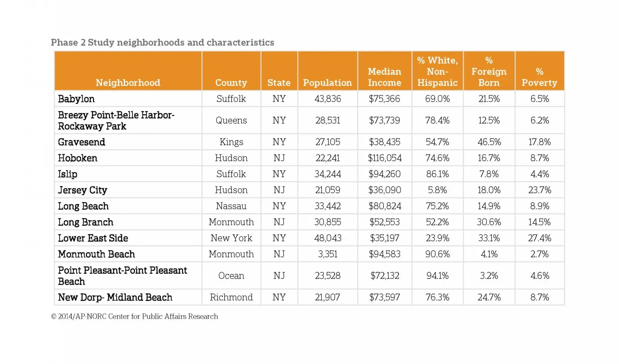This screenshot has height=364, width=619.
Task: Click the % Poverty column header
Action: pyautogui.click(x=539, y=77)
